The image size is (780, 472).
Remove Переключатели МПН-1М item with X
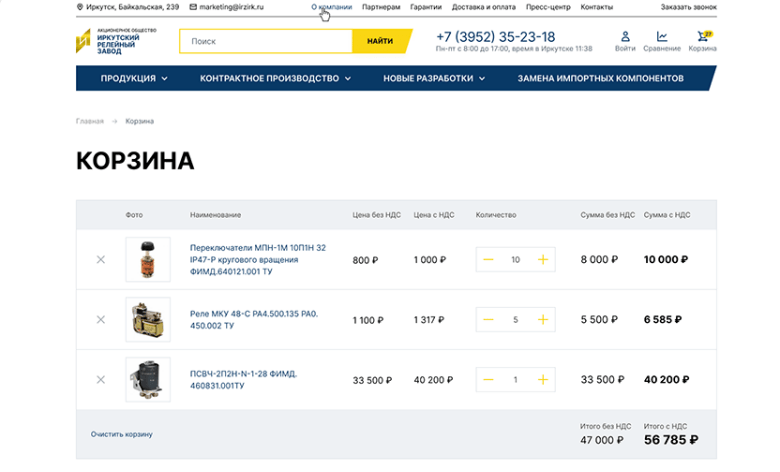coord(100,260)
